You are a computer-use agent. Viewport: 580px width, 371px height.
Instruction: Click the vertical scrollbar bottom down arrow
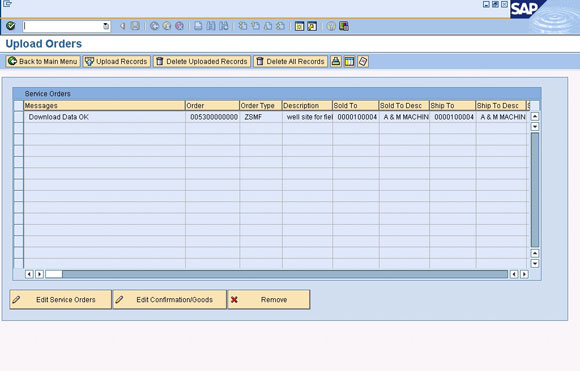535,264
